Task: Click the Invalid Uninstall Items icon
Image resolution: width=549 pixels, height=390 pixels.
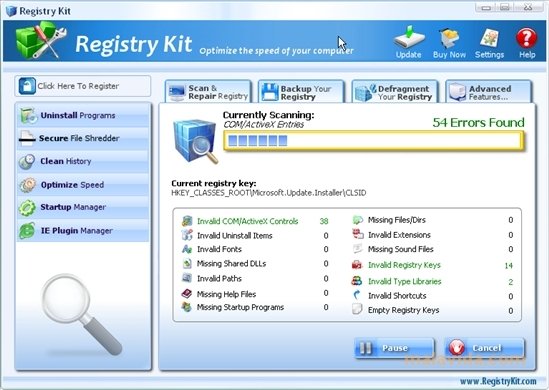Action: (x=187, y=235)
